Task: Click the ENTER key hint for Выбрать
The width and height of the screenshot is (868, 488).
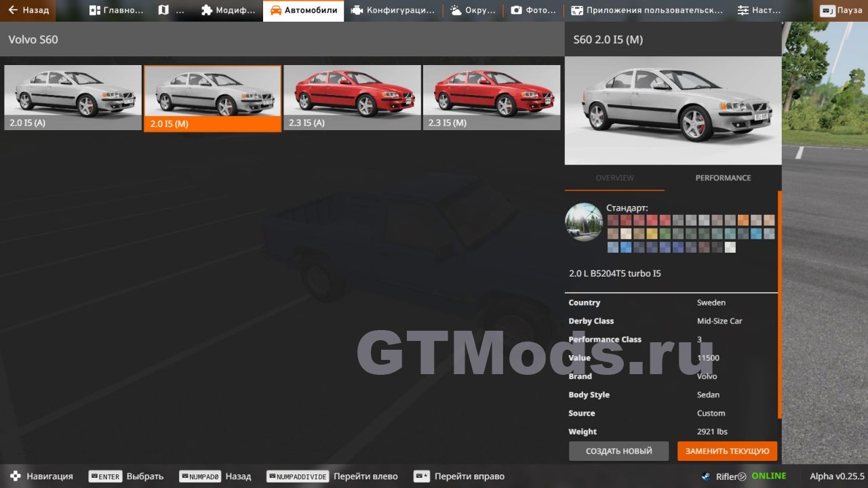Action: [x=105, y=476]
